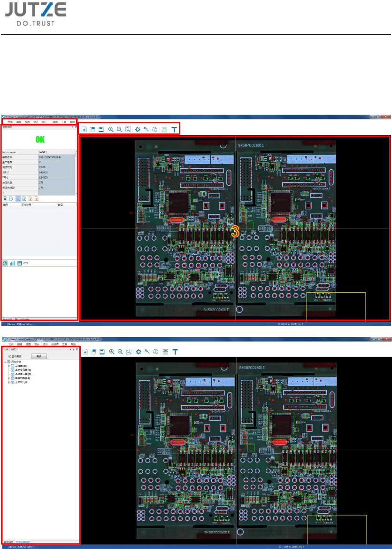The height and width of the screenshot is (549, 392).
Task: Toggle the pin on the 元件分类统计 panel
Action: coord(74,349)
